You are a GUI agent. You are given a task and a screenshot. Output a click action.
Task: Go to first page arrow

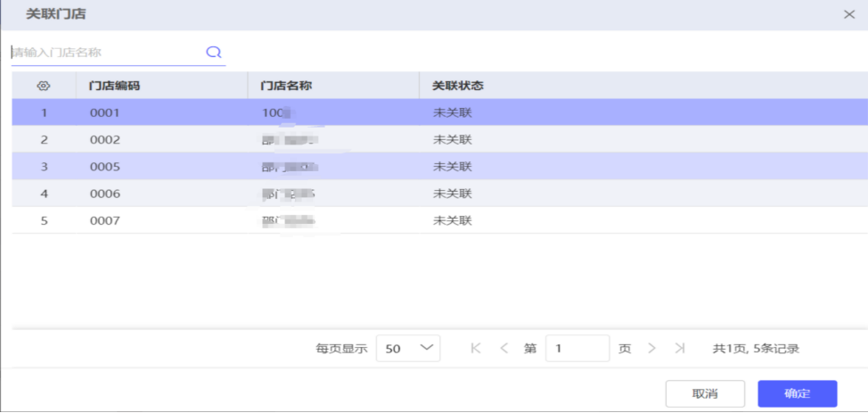(x=476, y=349)
